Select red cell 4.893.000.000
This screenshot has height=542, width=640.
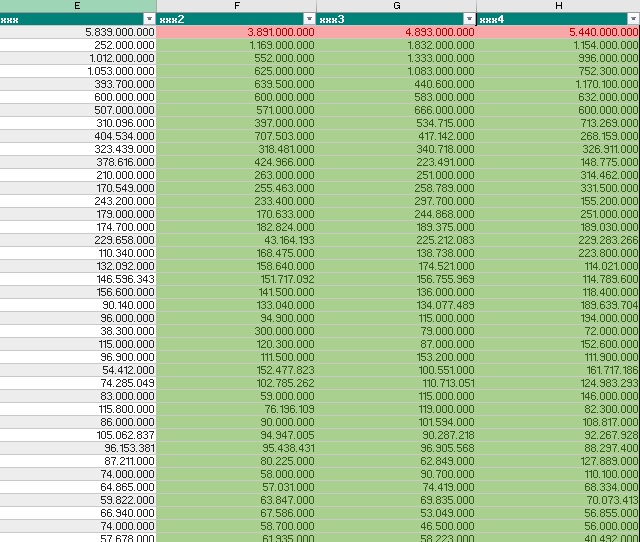click(x=396, y=32)
